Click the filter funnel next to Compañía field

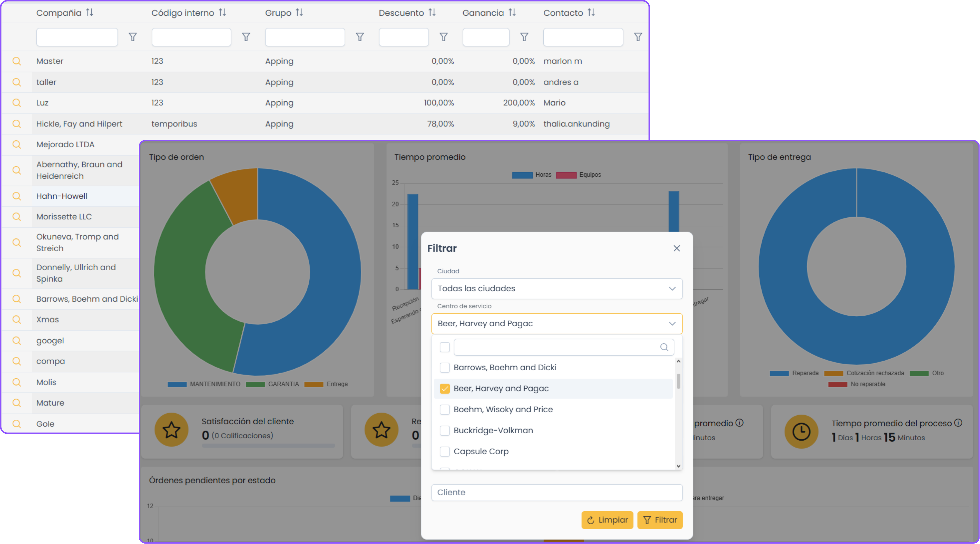click(132, 37)
